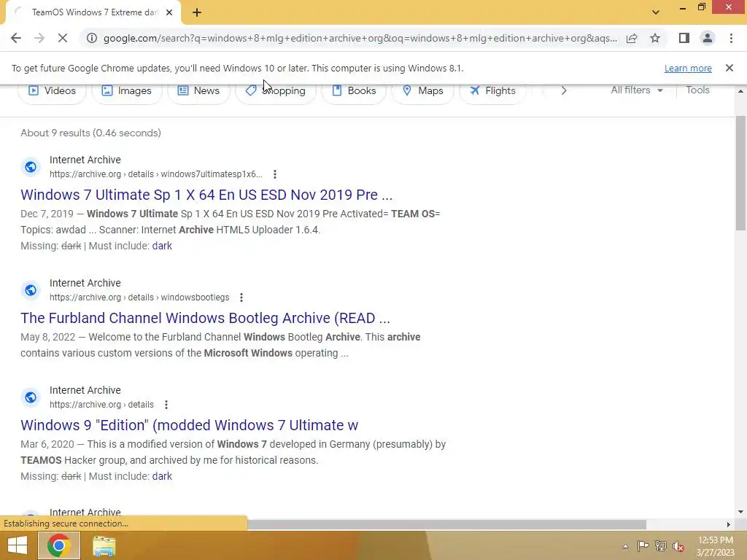Click favicon of the windowsbootlegs result
Screen dimensions: 747x560
point(31,290)
